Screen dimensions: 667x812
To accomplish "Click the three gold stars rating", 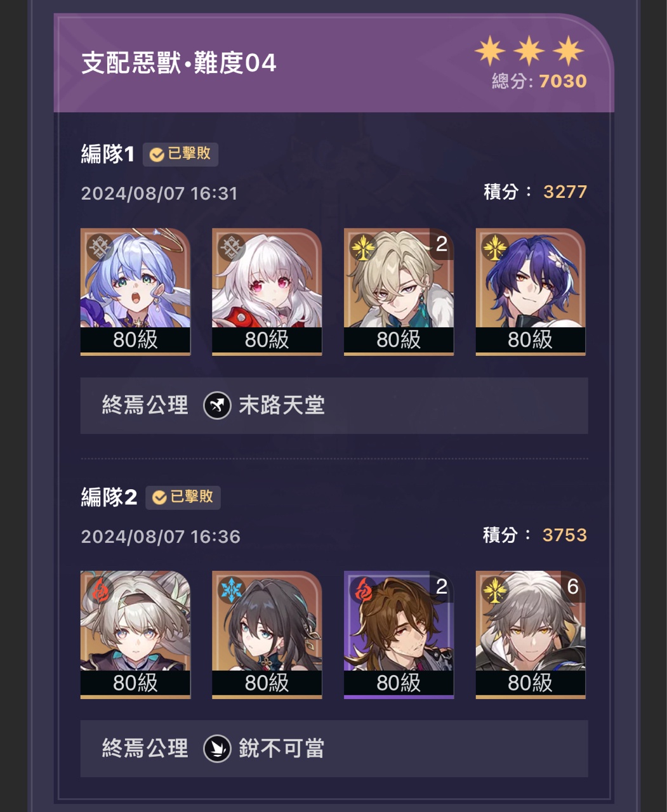I will [529, 51].
